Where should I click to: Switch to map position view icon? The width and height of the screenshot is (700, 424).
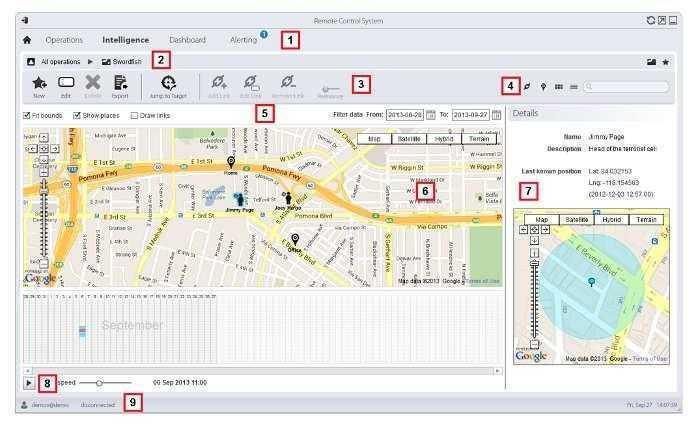543,87
